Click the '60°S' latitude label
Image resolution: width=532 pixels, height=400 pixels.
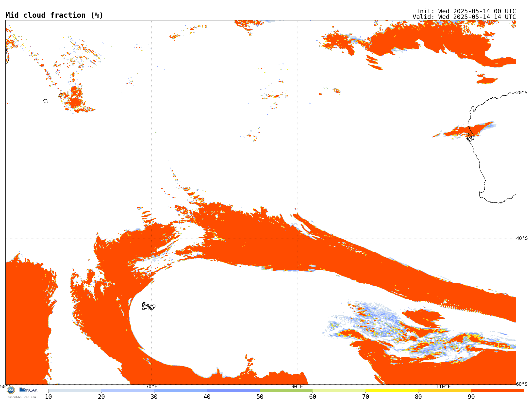pyautogui.click(x=522, y=384)
